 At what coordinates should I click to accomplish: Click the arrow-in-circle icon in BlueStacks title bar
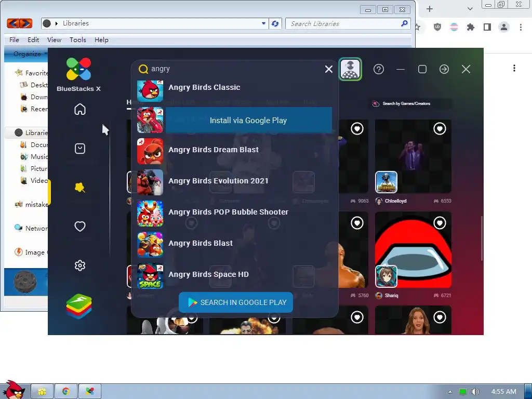point(444,69)
